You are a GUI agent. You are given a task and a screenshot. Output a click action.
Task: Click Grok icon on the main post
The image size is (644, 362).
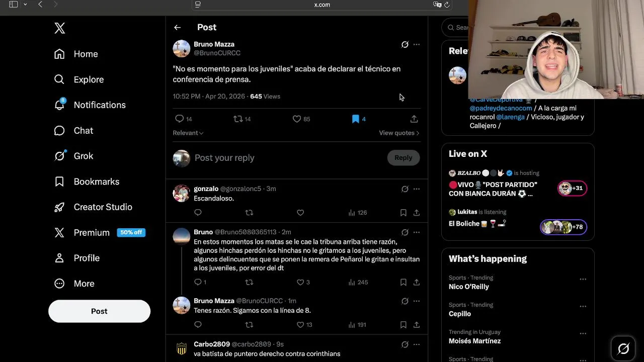coord(405,45)
